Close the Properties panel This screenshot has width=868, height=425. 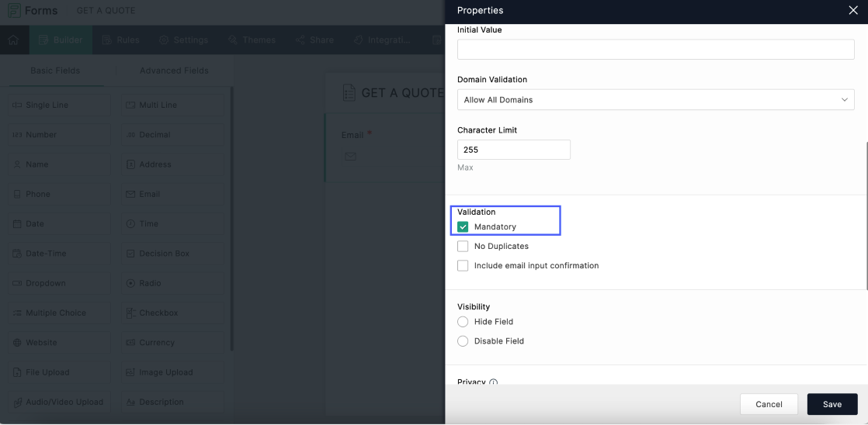coord(853,11)
